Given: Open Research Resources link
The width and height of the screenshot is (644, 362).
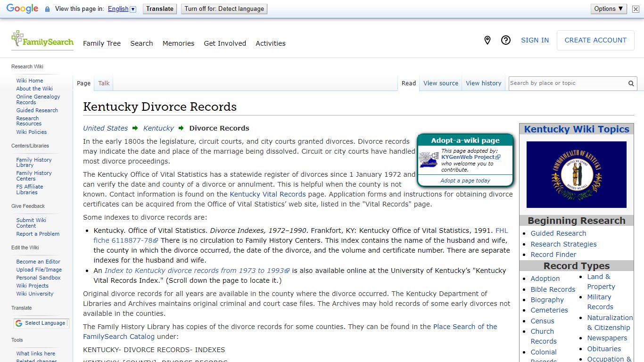Looking at the screenshot, I should click(x=29, y=121).
